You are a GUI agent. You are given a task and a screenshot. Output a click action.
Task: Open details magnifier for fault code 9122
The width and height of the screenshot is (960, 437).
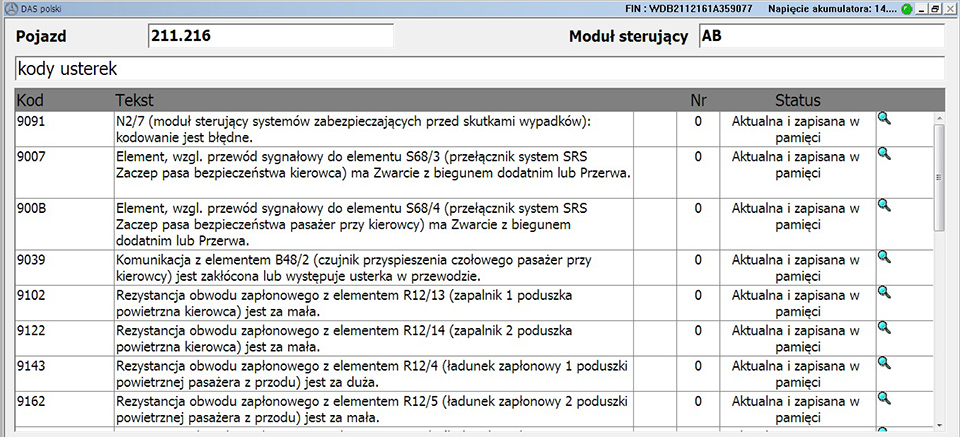tap(884, 327)
